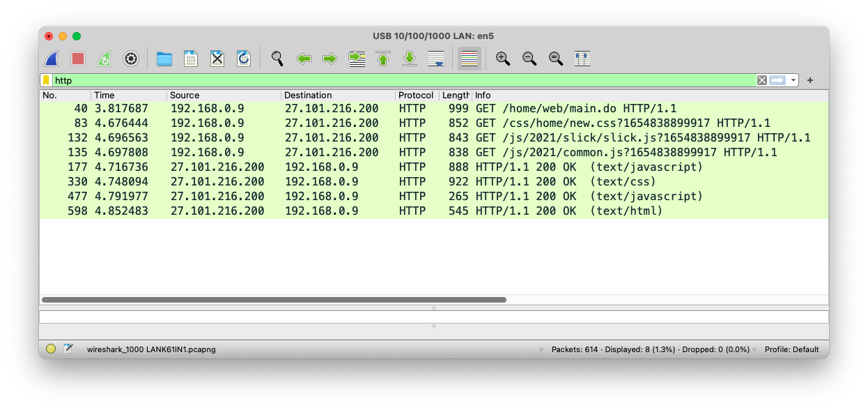Screen dimensions: 868x410
Task: Jump to the first packet
Action: (383, 59)
